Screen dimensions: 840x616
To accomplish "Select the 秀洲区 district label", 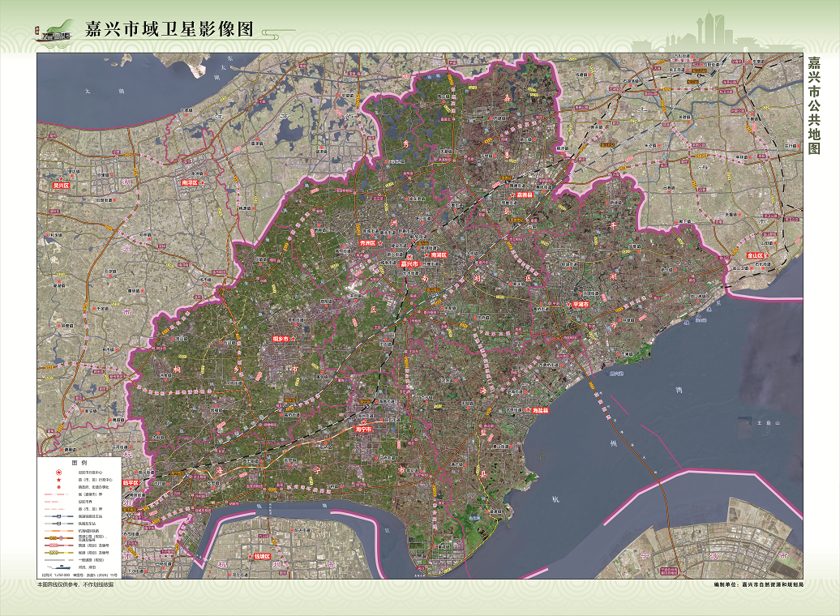I will tap(370, 242).
